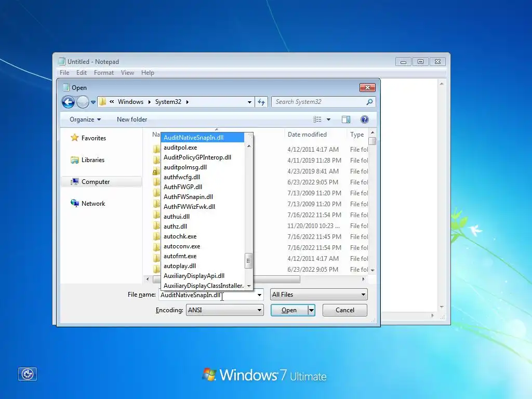
Task: Open address bar history dropdown
Action: pyautogui.click(x=249, y=102)
